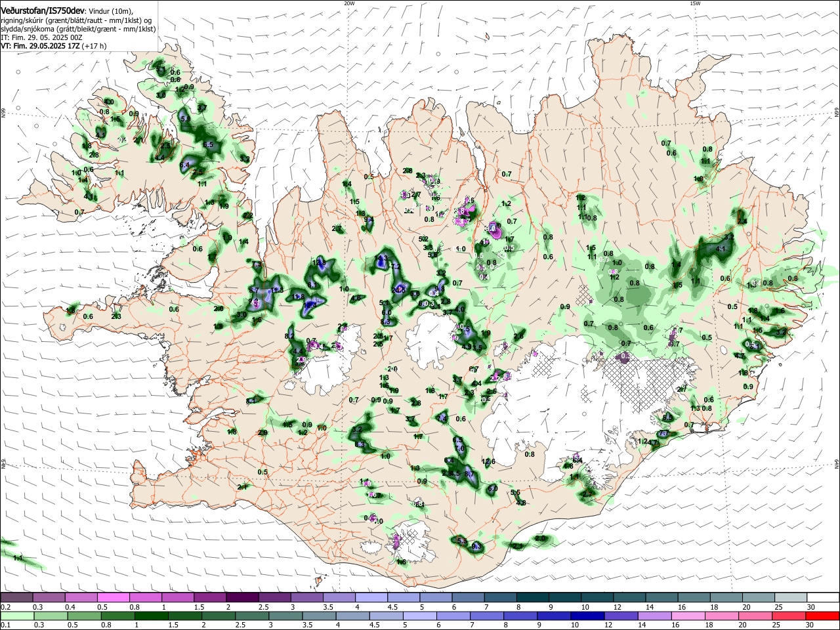Pick the white 30 sleet/snow legend swatch
This screenshot has height=630, width=840.
coord(822,597)
